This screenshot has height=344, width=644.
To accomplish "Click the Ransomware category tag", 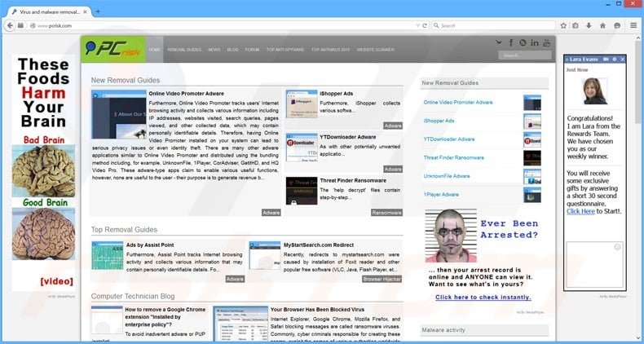I will pyautogui.click(x=386, y=213).
